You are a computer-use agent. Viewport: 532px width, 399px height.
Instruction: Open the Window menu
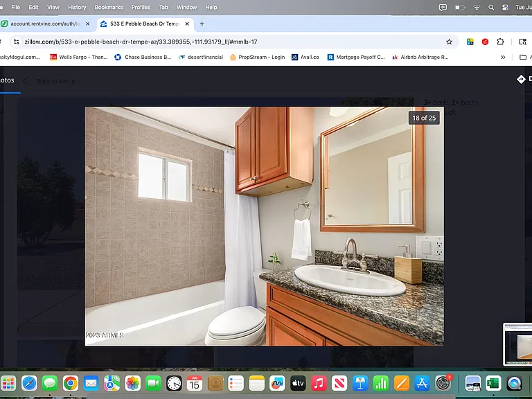tap(186, 7)
